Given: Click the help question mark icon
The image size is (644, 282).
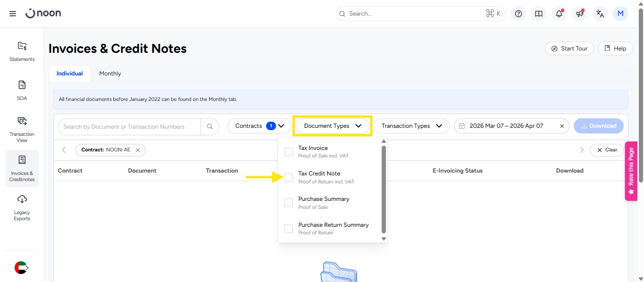Looking at the screenshot, I should pyautogui.click(x=519, y=14).
